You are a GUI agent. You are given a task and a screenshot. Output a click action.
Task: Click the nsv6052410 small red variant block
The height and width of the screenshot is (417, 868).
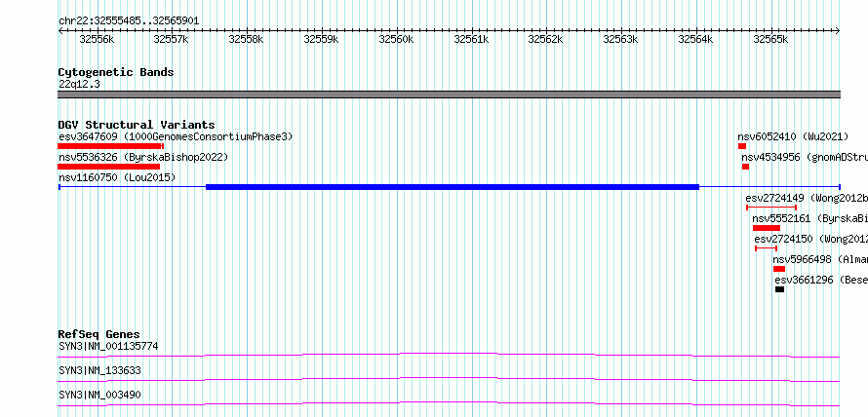[x=742, y=146]
